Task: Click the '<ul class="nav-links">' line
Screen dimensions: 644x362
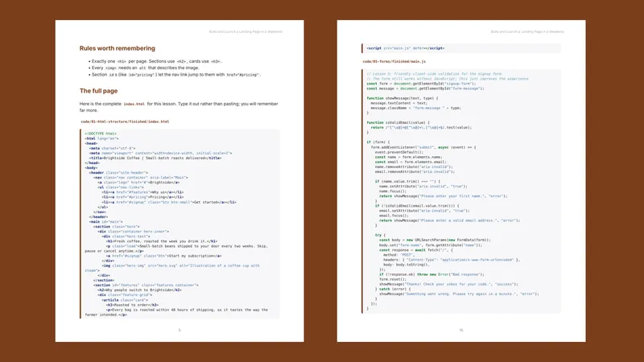Action: point(121,187)
